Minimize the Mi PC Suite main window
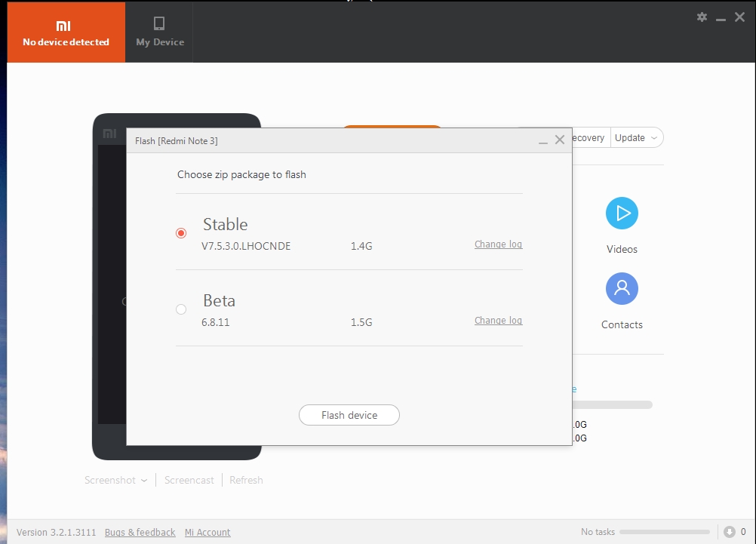Image resolution: width=756 pixels, height=544 pixels. (x=721, y=19)
